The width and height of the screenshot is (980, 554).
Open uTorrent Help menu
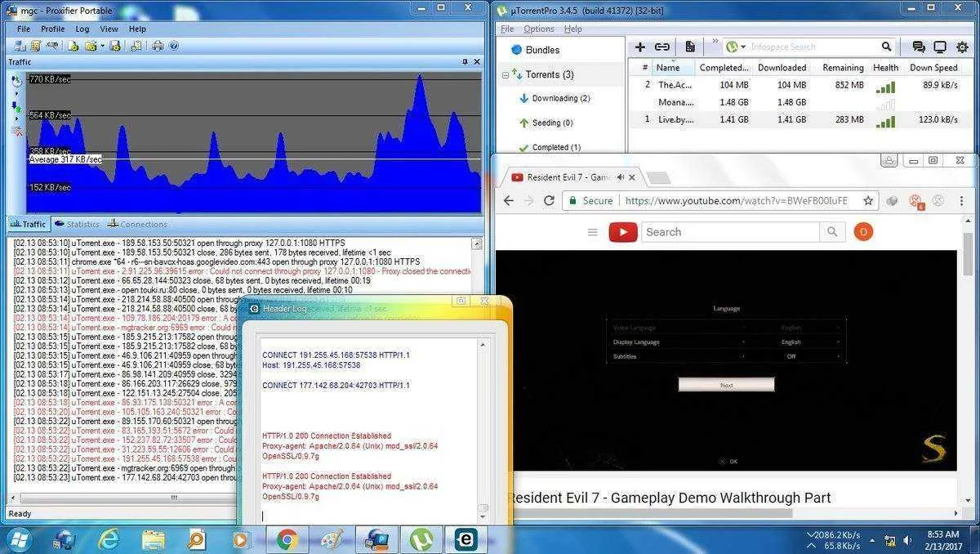(x=573, y=29)
